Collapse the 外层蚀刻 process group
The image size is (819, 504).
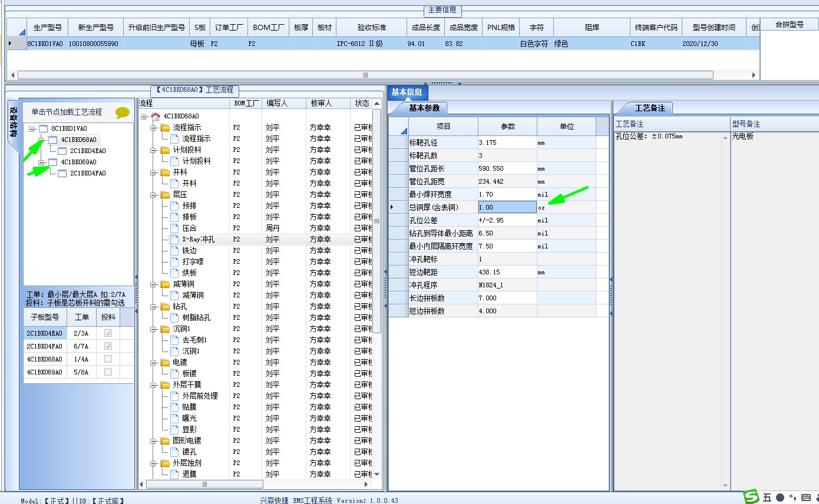153,463
